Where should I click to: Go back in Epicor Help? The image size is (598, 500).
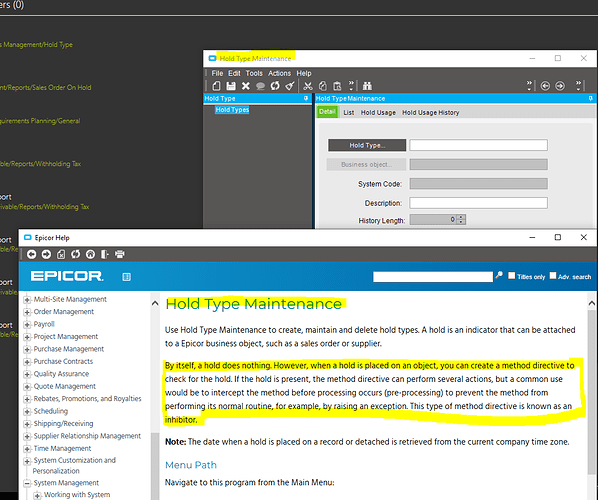(32, 254)
